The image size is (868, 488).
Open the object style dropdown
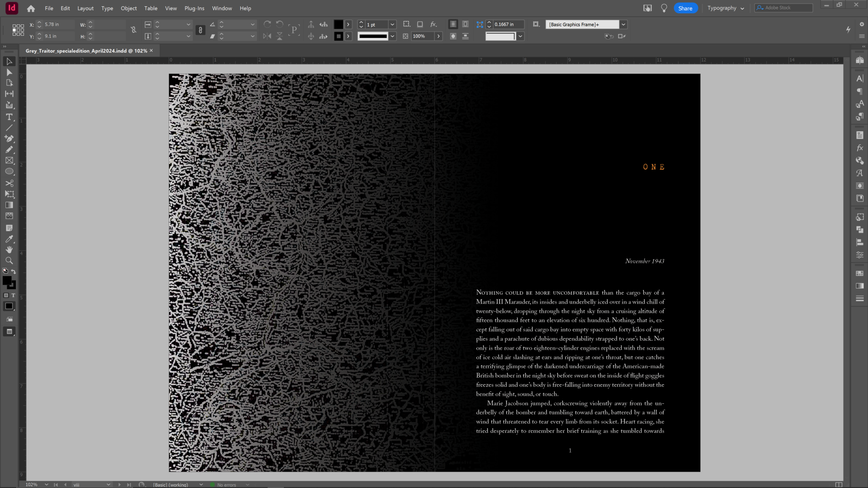623,24
